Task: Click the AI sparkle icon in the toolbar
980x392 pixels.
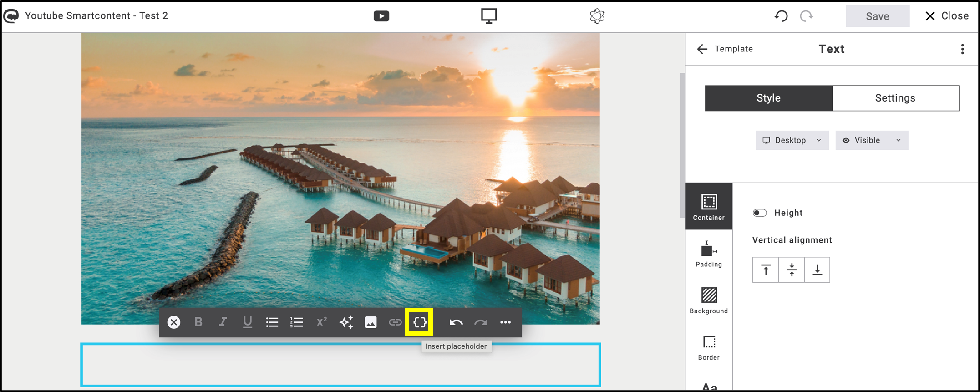Action: (346, 322)
